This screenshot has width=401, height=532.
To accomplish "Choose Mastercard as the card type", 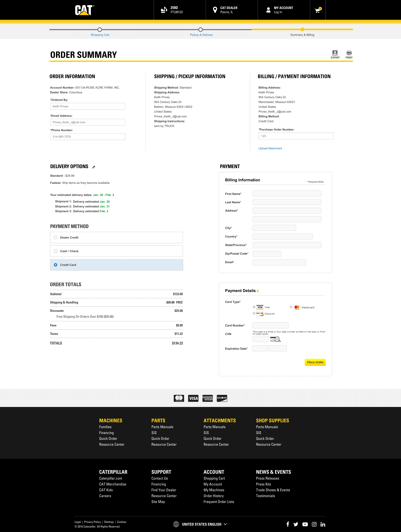I will 291,307.
